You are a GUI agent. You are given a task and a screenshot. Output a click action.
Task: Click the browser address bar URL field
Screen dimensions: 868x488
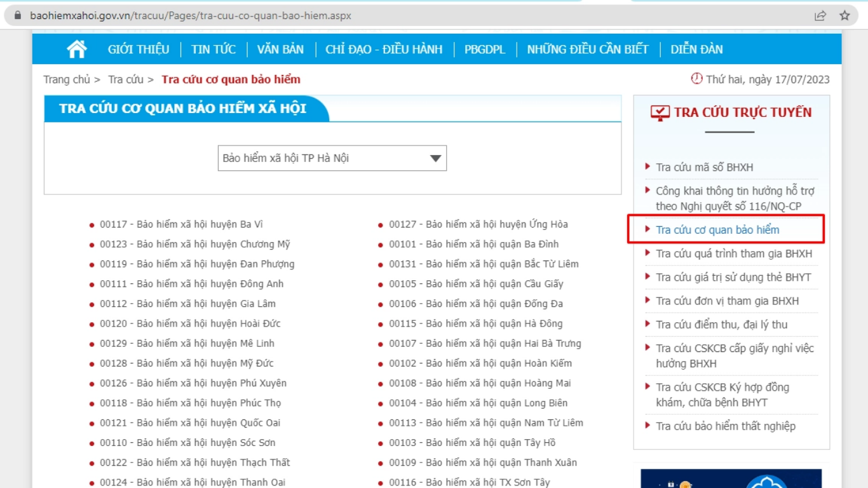[191, 15]
